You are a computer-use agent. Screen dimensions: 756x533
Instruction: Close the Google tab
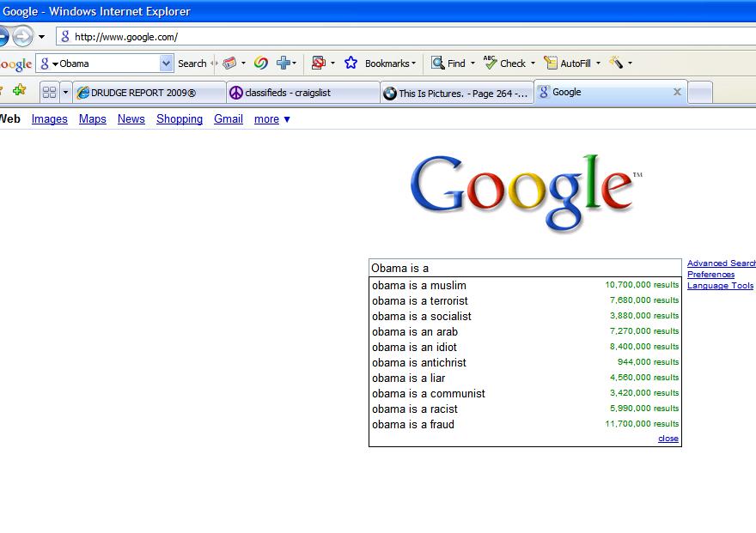tap(677, 92)
